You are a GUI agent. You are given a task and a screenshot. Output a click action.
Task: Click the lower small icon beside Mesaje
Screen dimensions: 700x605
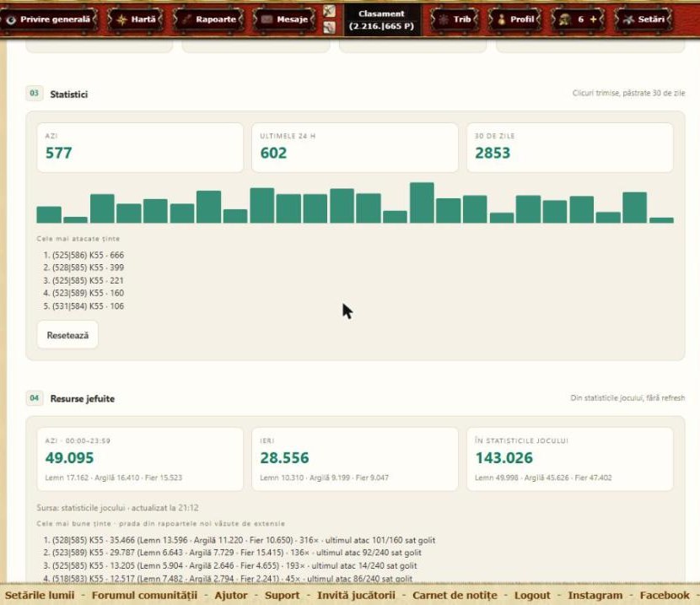click(x=329, y=27)
